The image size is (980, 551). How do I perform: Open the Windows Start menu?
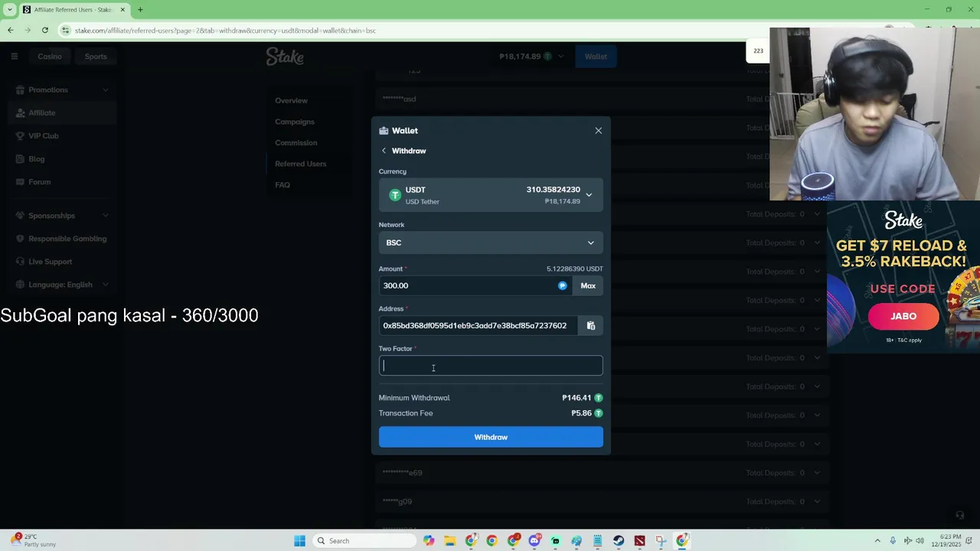pos(299,540)
